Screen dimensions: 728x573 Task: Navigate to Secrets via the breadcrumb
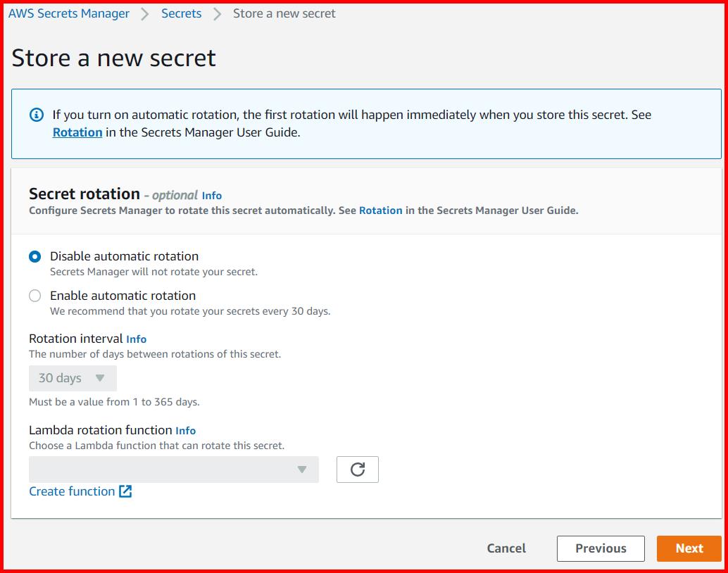click(x=181, y=13)
